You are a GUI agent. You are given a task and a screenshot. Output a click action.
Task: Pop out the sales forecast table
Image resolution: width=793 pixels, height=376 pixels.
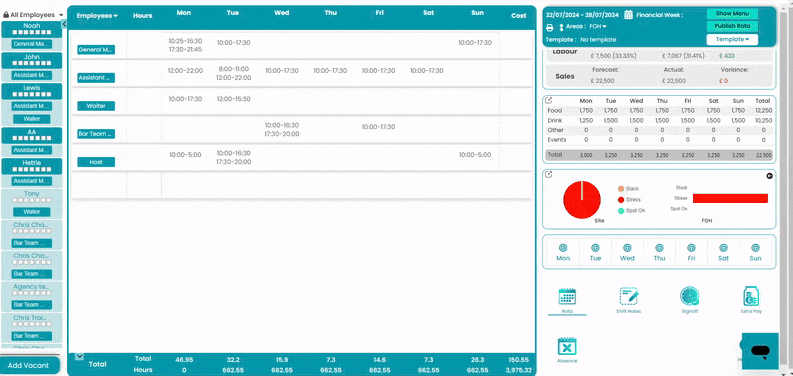coord(549,101)
